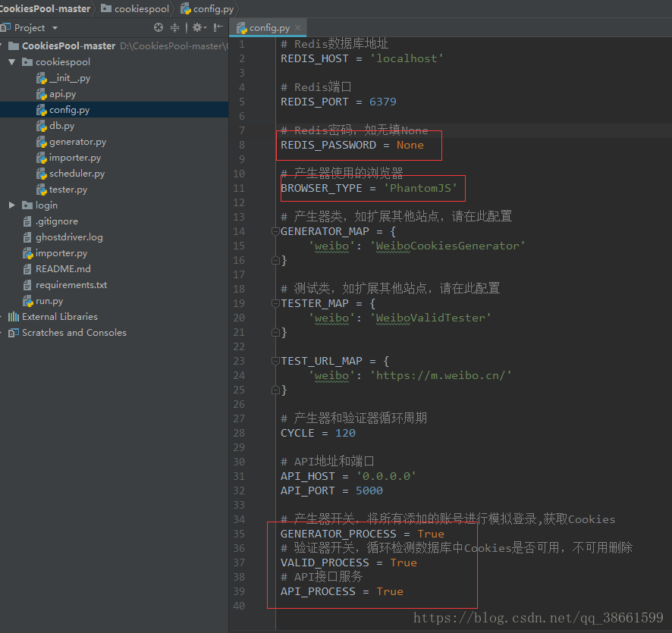Image resolution: width=672 pixels, height=633 pixels.
Task: Click the file icon of README.md
Action: (27, 269)
